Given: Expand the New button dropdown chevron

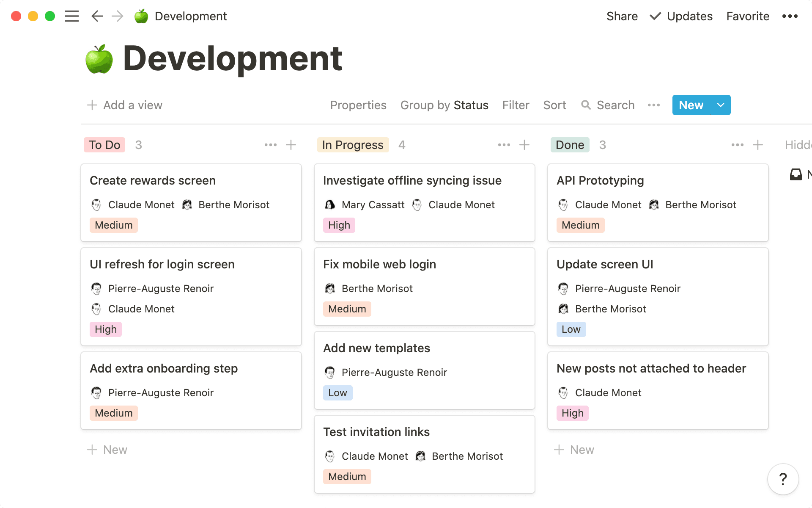Looking at the screenshot, I should pyautogui.click(x=719, y=105).
